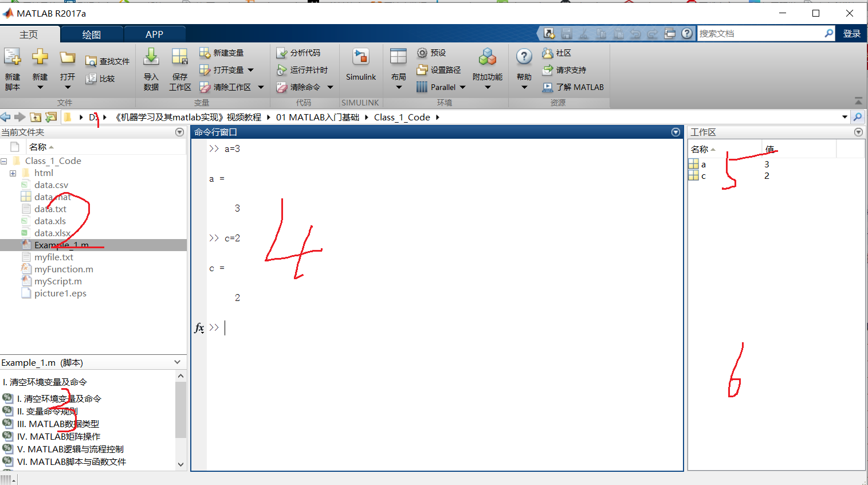The width and height of the screenshot is (868, 485).
Task: Click the help question mark in quick access bar
Action: (687, 34)
